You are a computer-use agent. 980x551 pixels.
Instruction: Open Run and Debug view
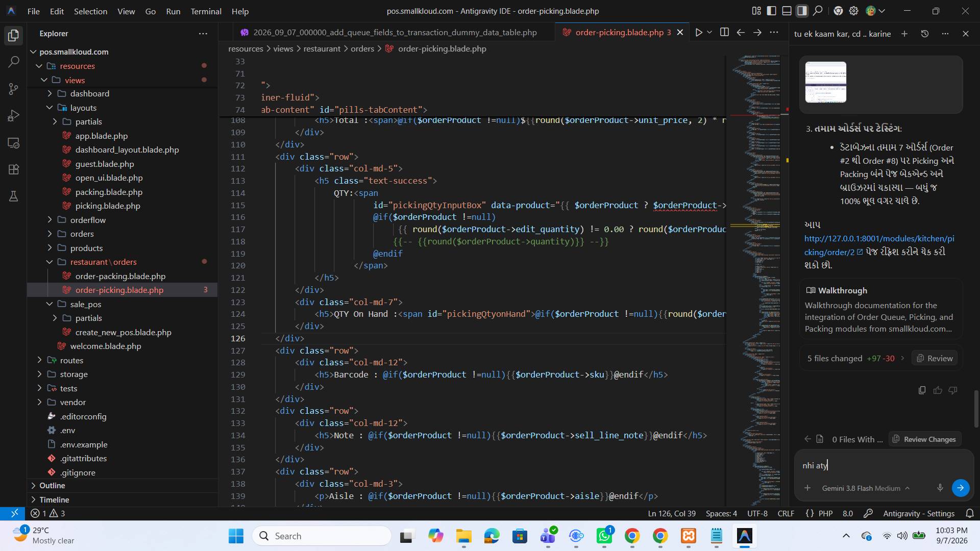pos(14,116)
